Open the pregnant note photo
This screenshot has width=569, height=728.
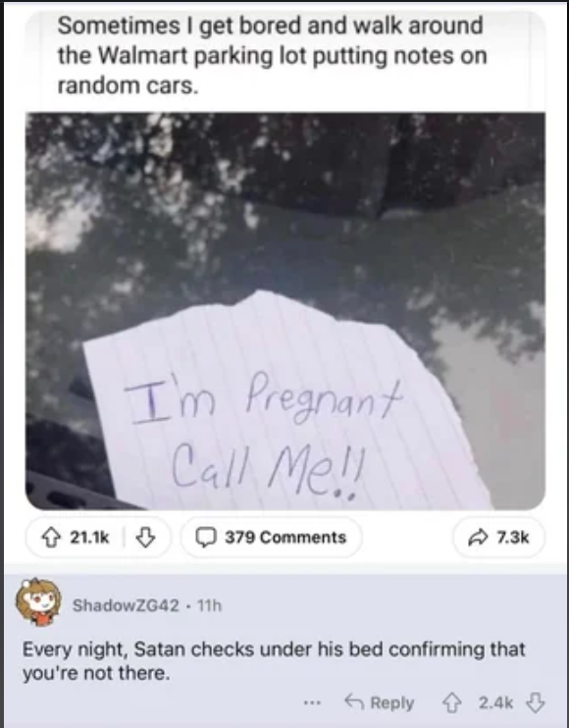[x=284, y=312]
